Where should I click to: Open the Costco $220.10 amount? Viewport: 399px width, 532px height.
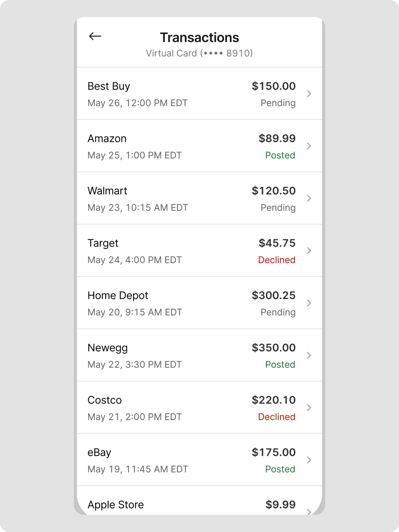[274, 400]
